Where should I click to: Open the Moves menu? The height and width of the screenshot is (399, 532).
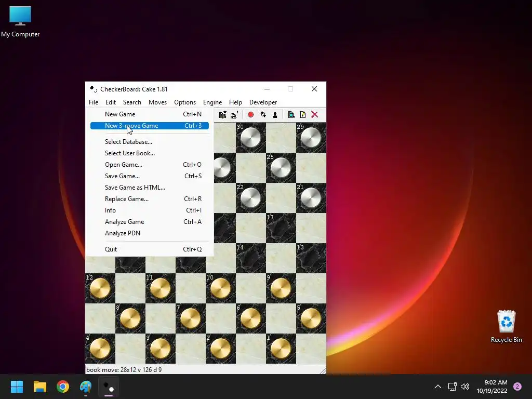[x=157, y=102]
